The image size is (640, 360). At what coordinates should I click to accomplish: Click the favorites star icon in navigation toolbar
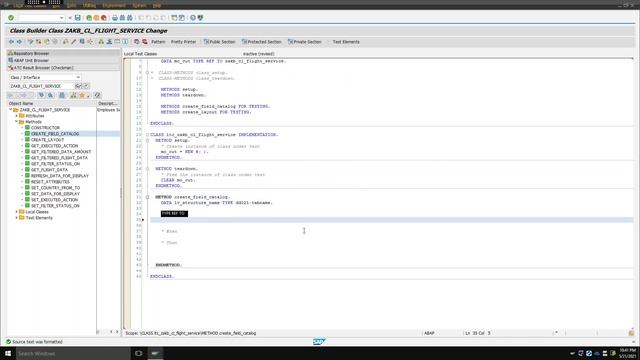click(x=82, y=95)
